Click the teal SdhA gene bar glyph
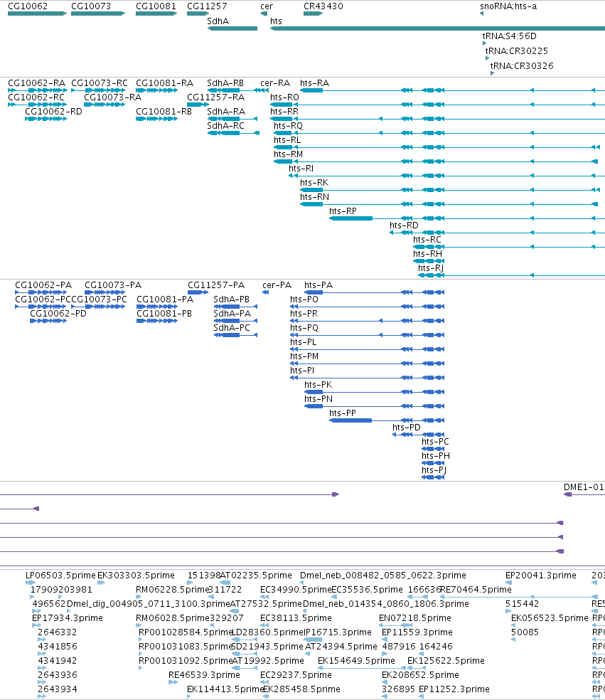Image resolution: width=605 pixels, height=700 pixels. [x=232, y=28]
